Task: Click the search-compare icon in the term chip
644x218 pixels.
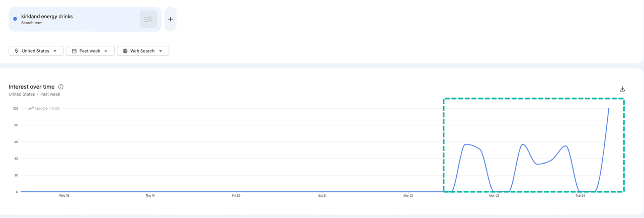Action: point(148,19)
